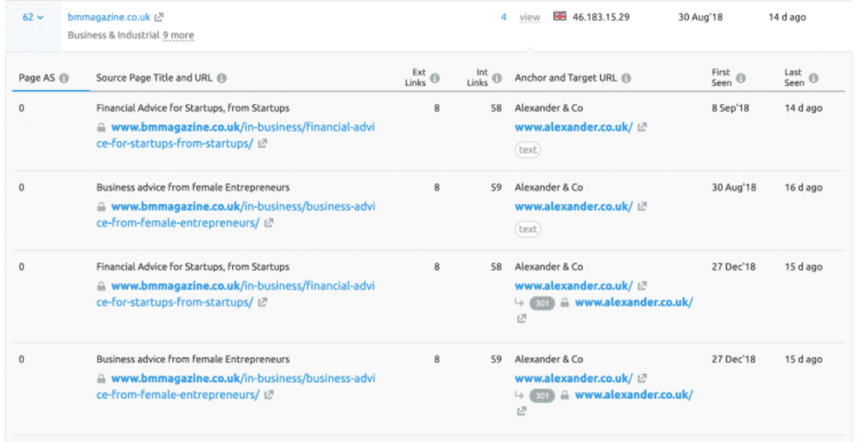Sort by Int Links column
This screenshot has width=868, height=442.
[478, 77]
